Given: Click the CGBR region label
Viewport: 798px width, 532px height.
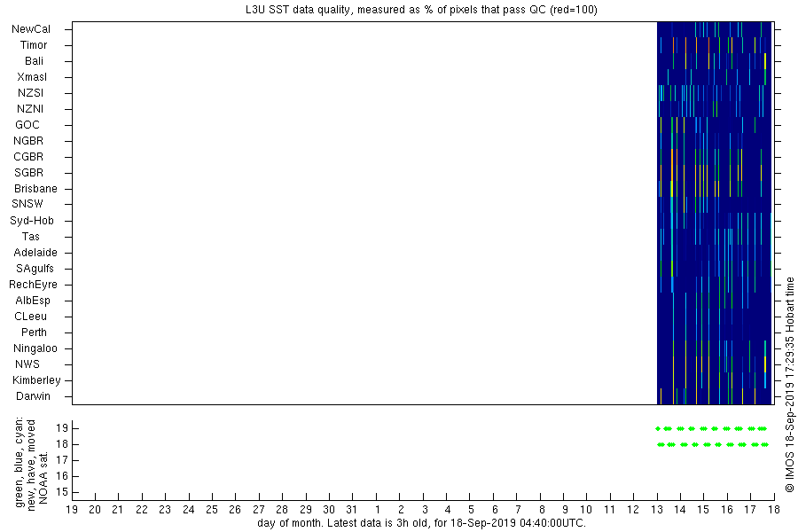Looking at the screenshot, I should coord(28,156).
